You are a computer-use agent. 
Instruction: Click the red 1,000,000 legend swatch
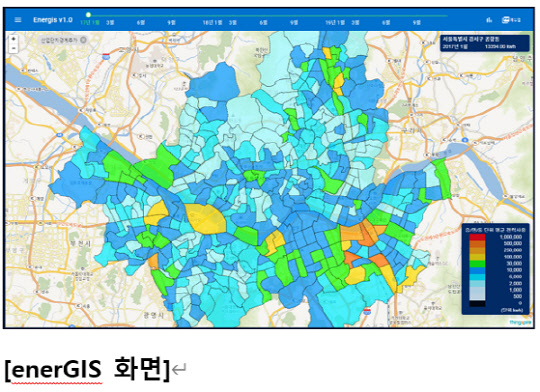[x=477, y=237]
